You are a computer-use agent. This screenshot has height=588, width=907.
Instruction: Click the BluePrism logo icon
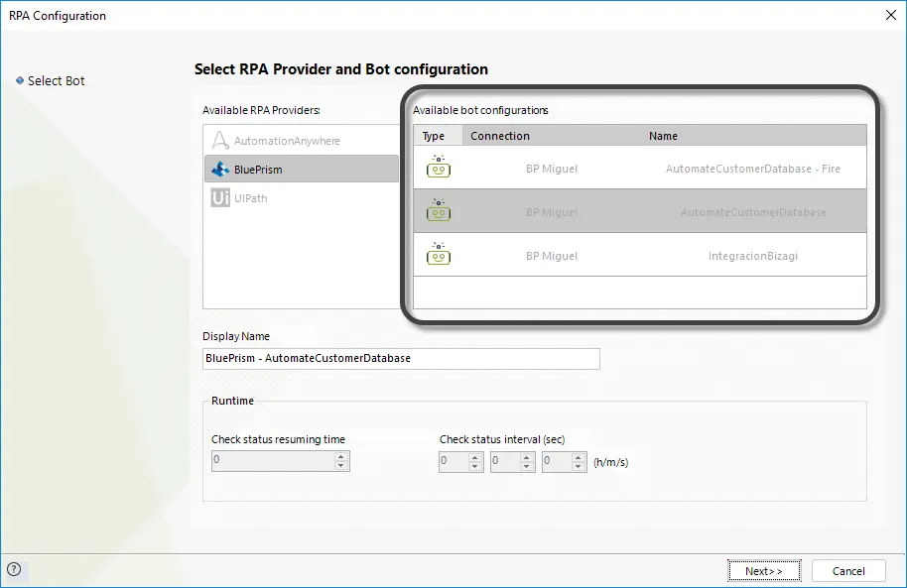coord(220,169)
